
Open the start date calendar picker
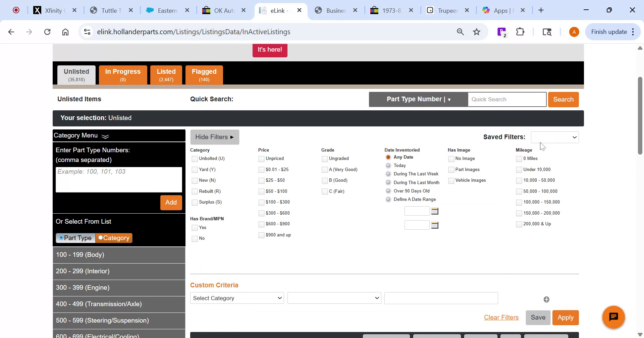[435, 211]
